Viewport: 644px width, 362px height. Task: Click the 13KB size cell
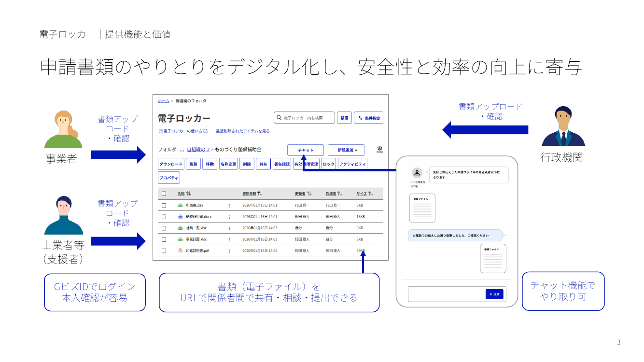361,217
